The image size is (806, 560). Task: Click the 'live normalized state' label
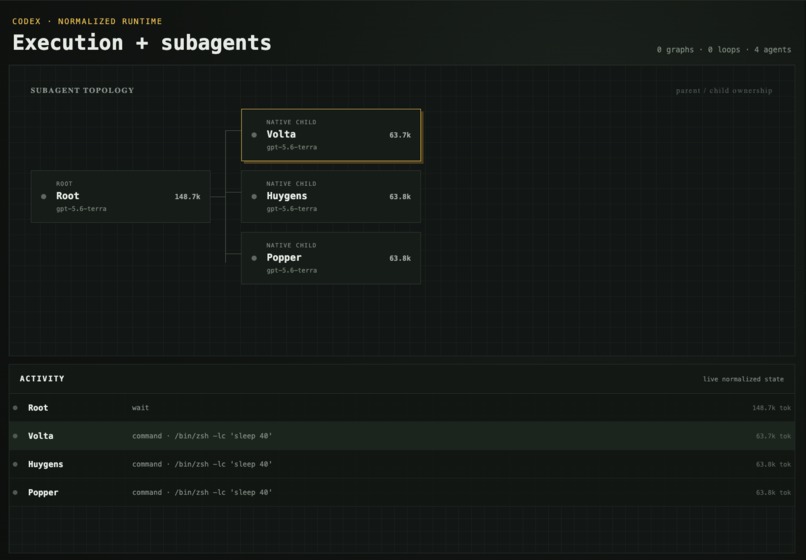pos(743,379)
